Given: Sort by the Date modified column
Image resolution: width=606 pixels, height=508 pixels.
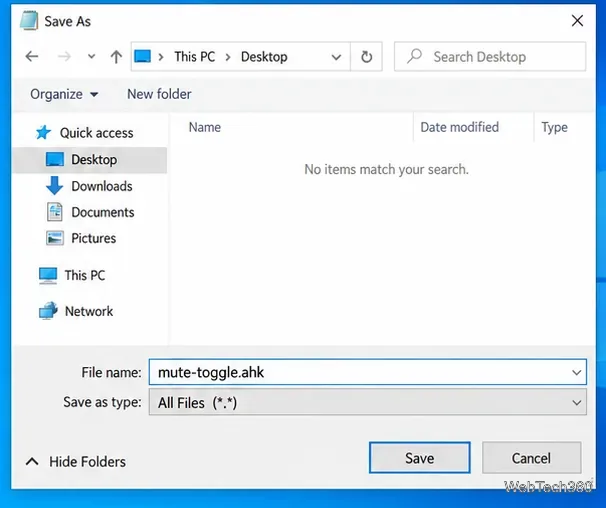Looking at the screenshot, I should (460, 127).
